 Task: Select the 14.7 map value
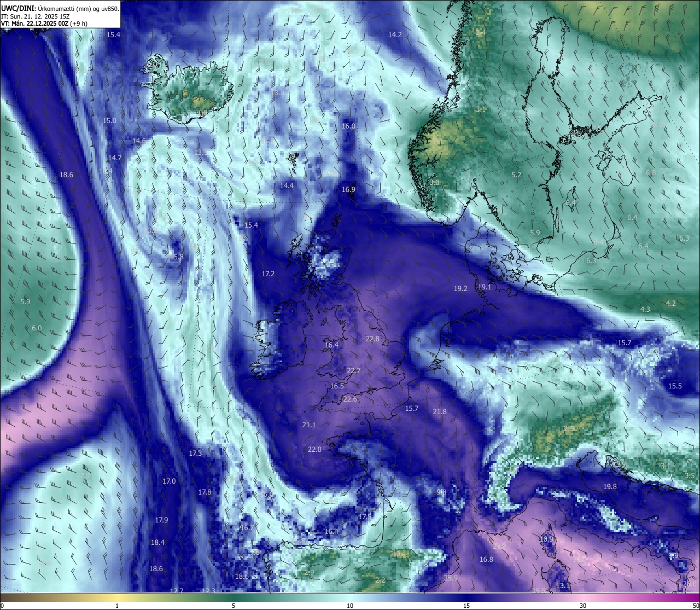(x=115, y=158)
